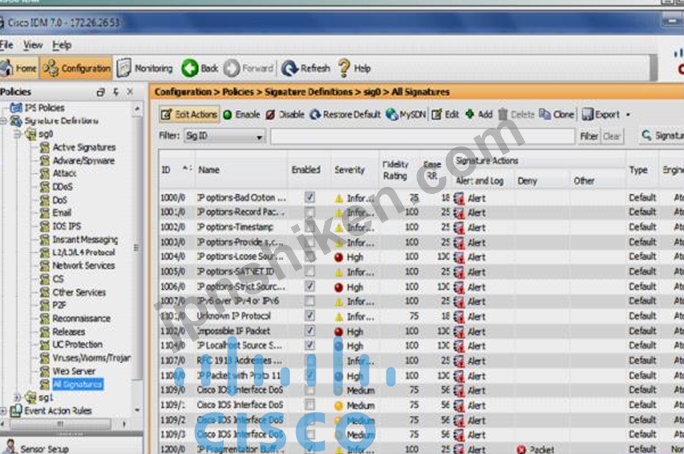Image resolution: width=684 pixels, height=454 pixels.
Task: Click the Edit signature button
Action: [445, 115]
